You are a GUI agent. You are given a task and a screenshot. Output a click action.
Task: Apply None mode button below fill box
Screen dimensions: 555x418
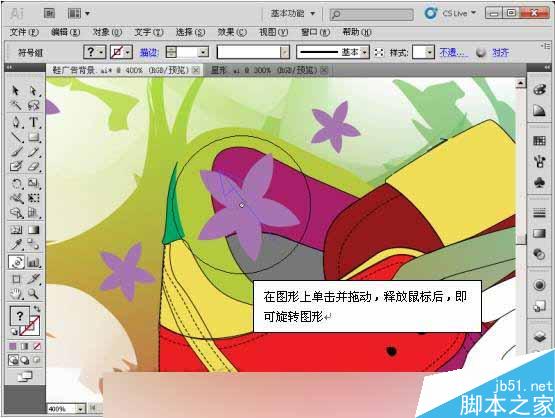(x=36, y=346)
